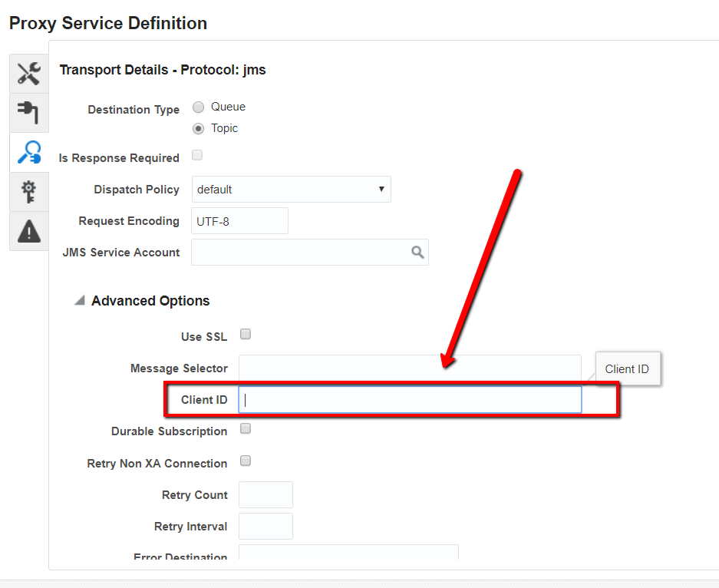
Task: Open JMS Service Account search lookup
Action: 417,252
